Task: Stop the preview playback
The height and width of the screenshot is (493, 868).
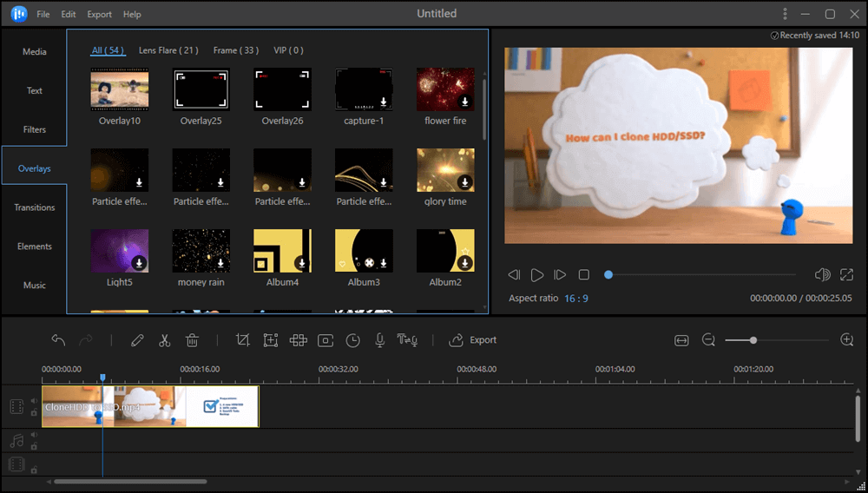Action: point(583,274)
